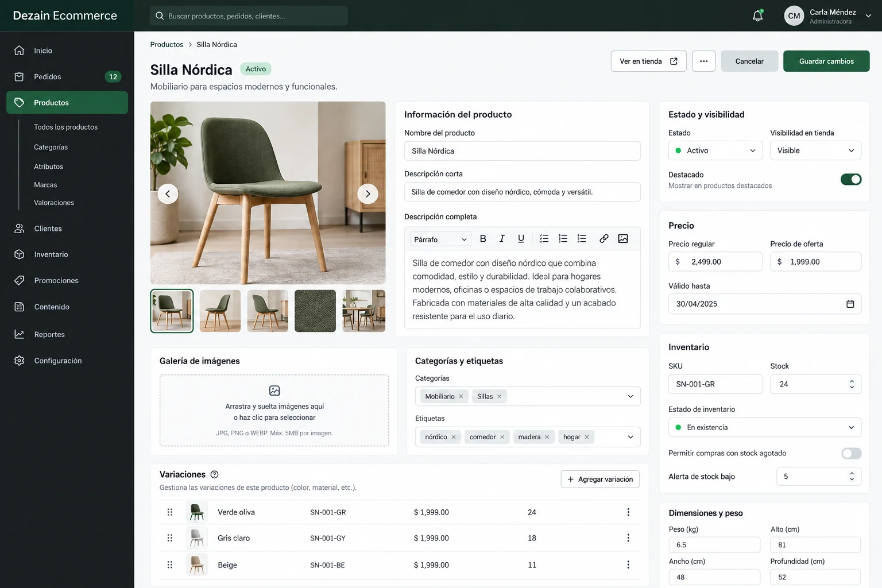This screenshot has width=882, height=588.
Task: Insert a bulleted list in description
Action: (x=582, y=239)
